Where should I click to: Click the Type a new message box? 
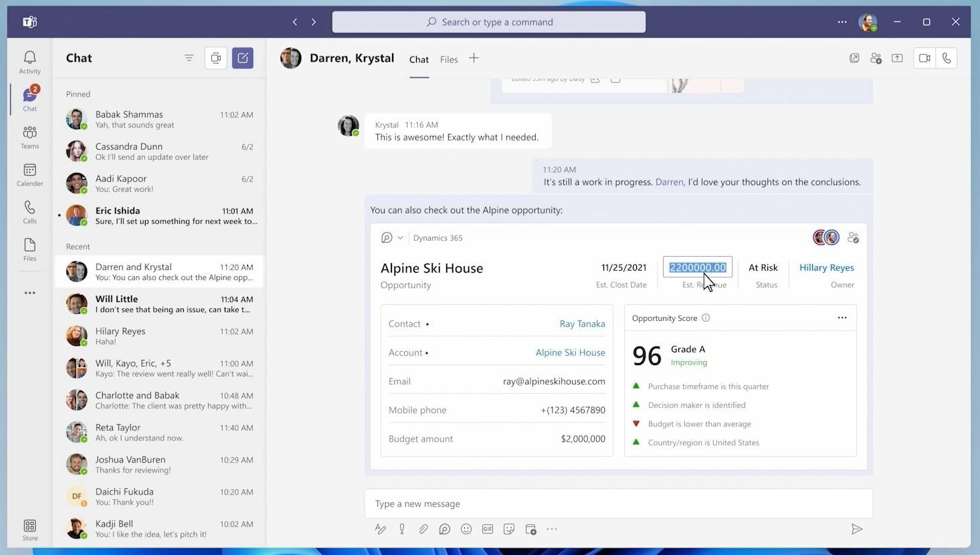point(619,504)
